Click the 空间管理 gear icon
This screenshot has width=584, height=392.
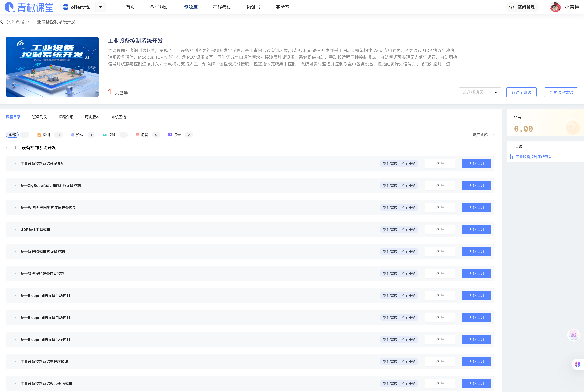(x=512, y=7)
